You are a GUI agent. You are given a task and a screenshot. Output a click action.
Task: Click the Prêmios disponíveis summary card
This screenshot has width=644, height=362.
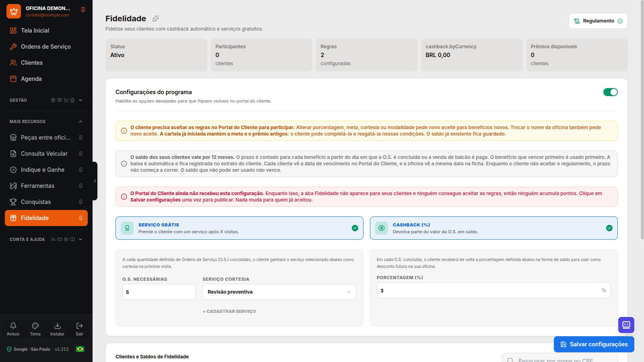[577, 55]
